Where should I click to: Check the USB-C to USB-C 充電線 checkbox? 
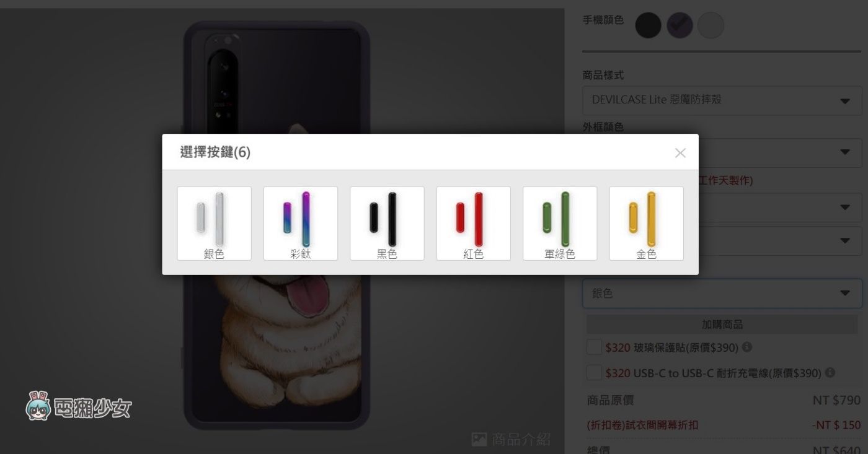tap(594, 373)
